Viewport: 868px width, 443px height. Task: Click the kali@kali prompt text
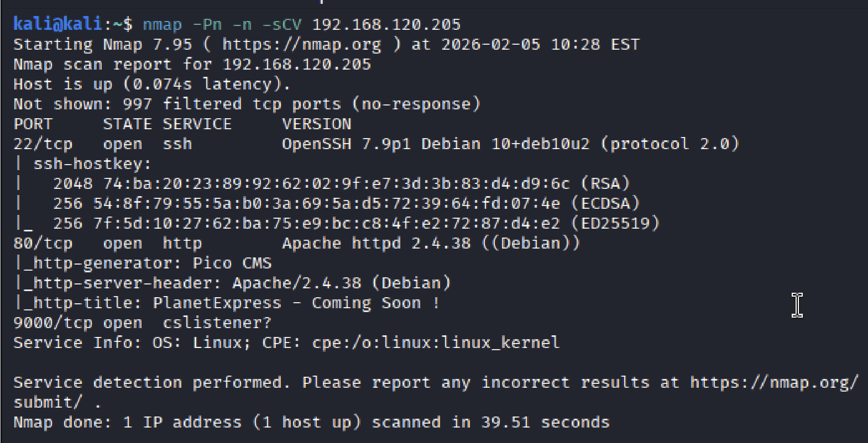coord(57,24)
